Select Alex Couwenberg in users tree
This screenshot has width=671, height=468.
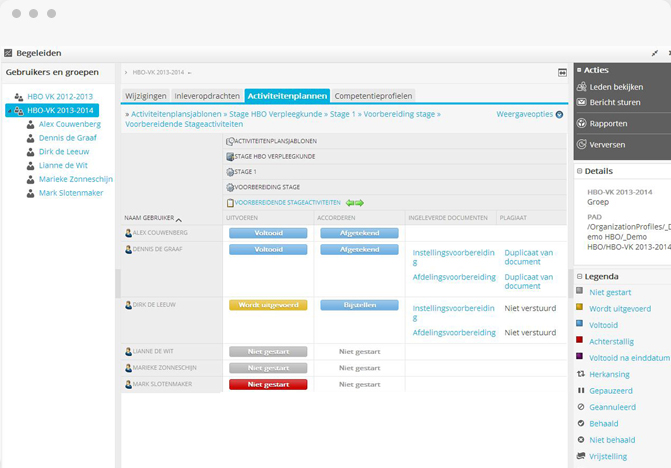pyautogui.click(x=70, y=124)
